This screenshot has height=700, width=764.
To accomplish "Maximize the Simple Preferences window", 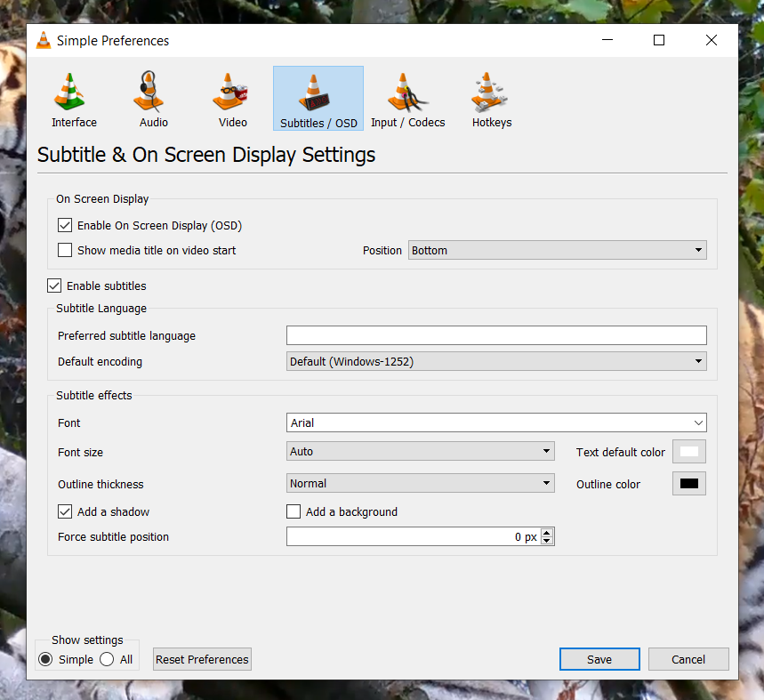I will tap(659, 40).
